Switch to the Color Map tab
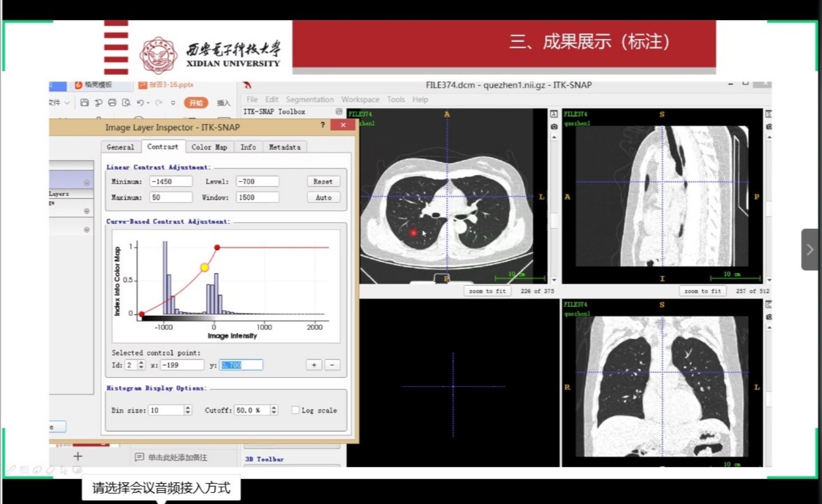Screen dimensions: 822x504 (x=209, y=147)
